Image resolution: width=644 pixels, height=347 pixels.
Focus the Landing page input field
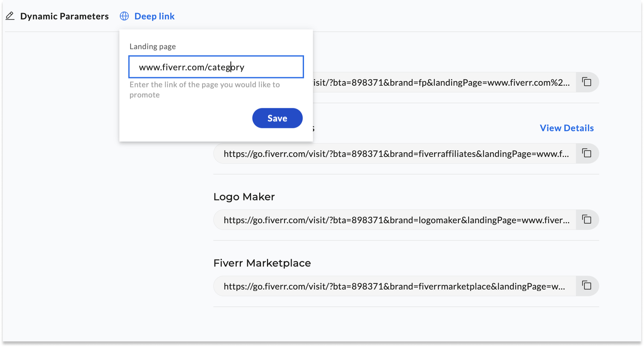tap(216, 67)
